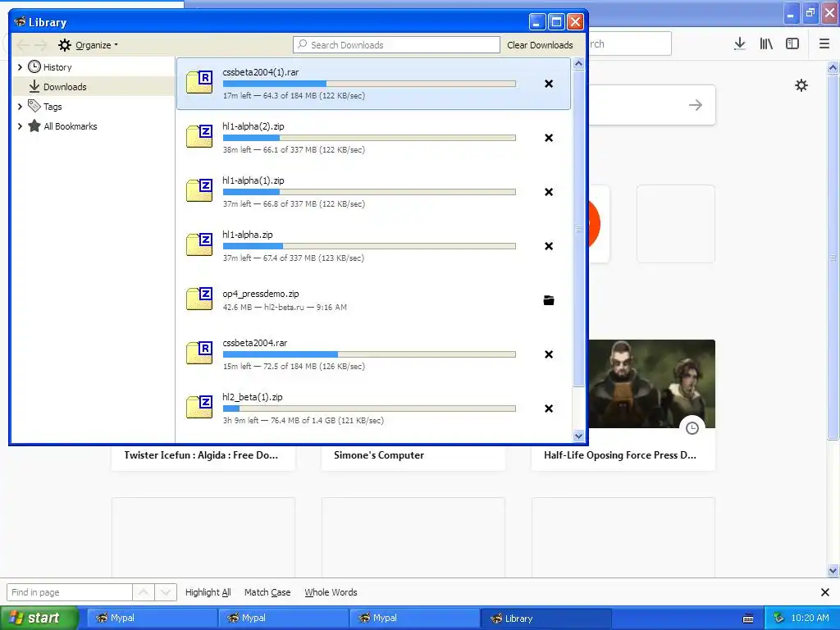
Task: Click the search go arrow on new tab page
Action: tap(696, 105)
